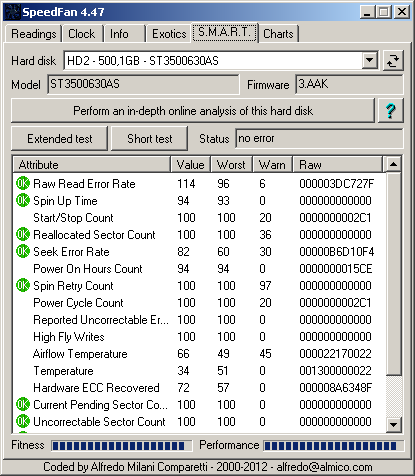Click the Status field showing no error
415x476 pixels.
click(x=319, y=138)
